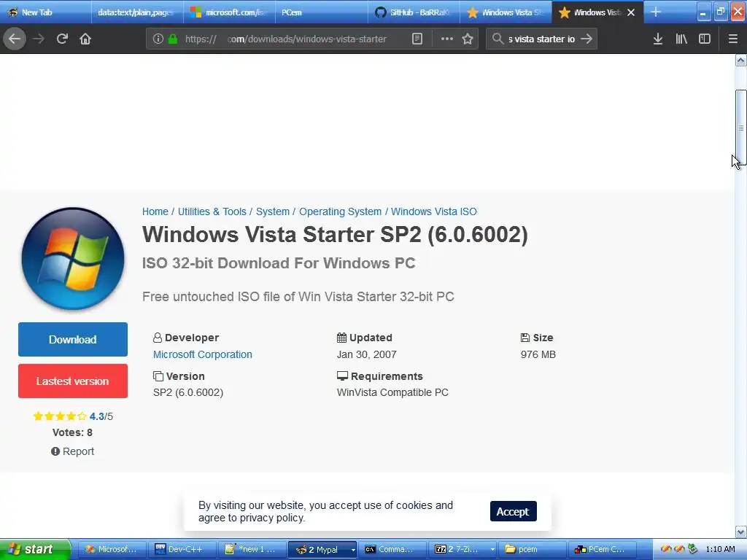Go back to the previous page
The width and height of the screenshot is (747, 560).
pyautogui.click(x=15, y=39)
